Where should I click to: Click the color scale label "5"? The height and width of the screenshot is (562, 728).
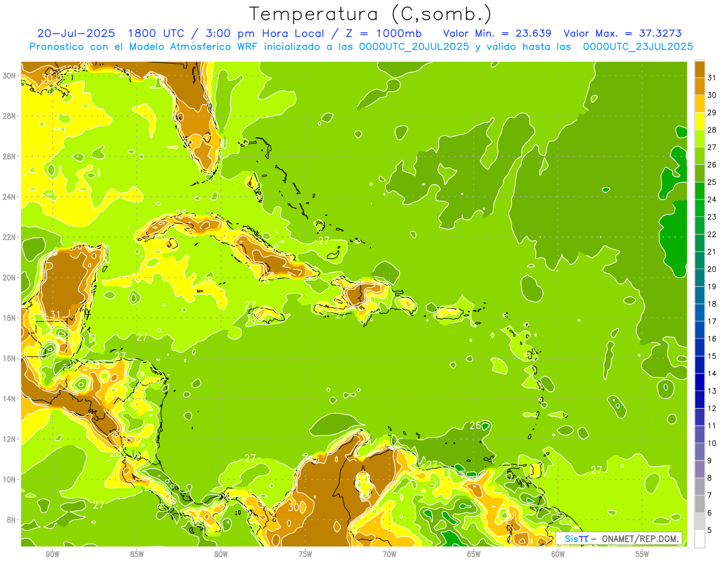point(710,530)
